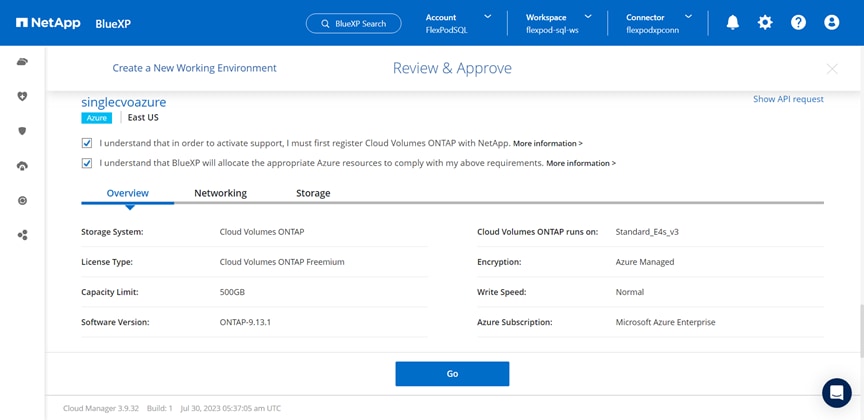The width and height of the screenshot is (864, 420).
Task: Click the Normal write speed value
Action: (x=630, y=292)
